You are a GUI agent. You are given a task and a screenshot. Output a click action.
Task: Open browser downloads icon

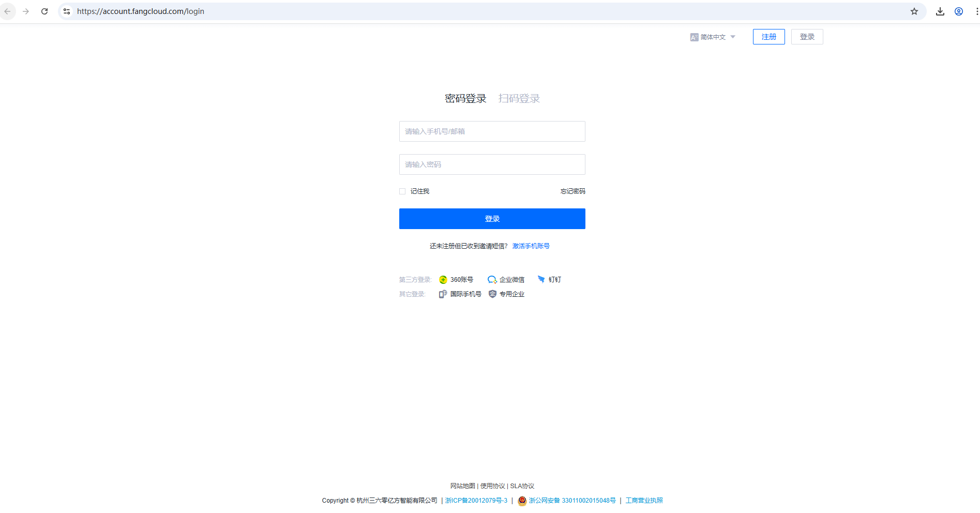940,11
